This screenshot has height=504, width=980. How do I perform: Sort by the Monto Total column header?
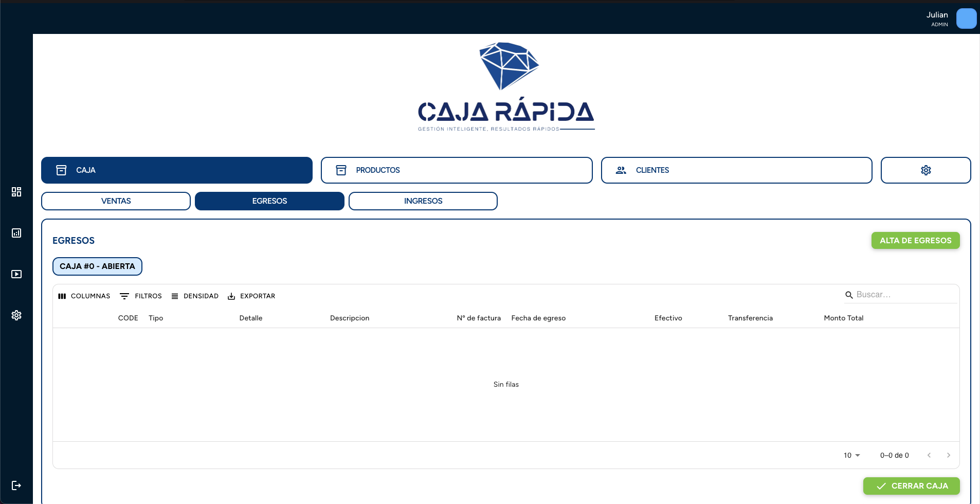843,318
